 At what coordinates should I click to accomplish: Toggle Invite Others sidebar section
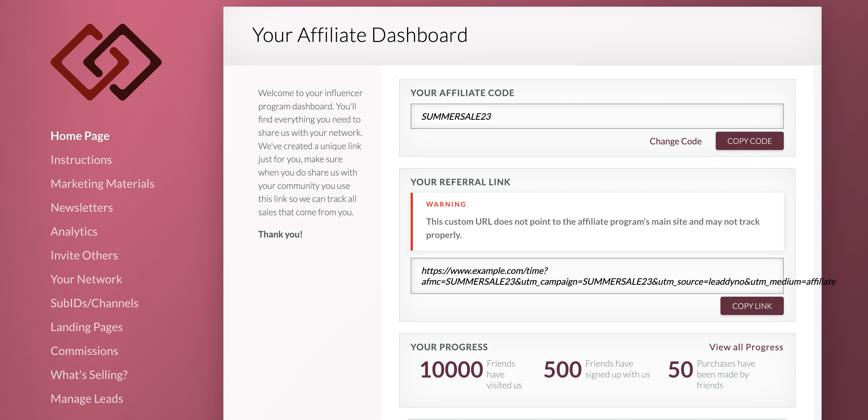(x=84, y=254)
